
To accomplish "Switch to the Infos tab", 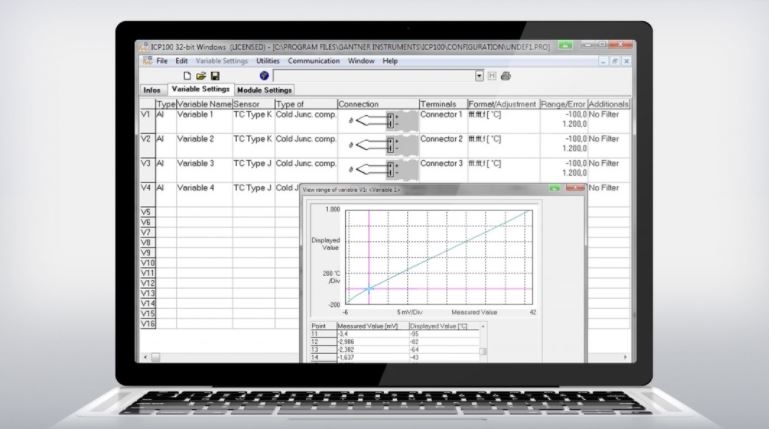I will coord(150,90).
